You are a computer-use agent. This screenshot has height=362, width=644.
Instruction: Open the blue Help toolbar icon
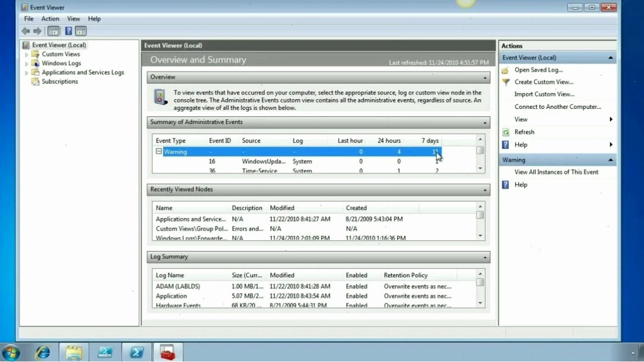(69, 31)
